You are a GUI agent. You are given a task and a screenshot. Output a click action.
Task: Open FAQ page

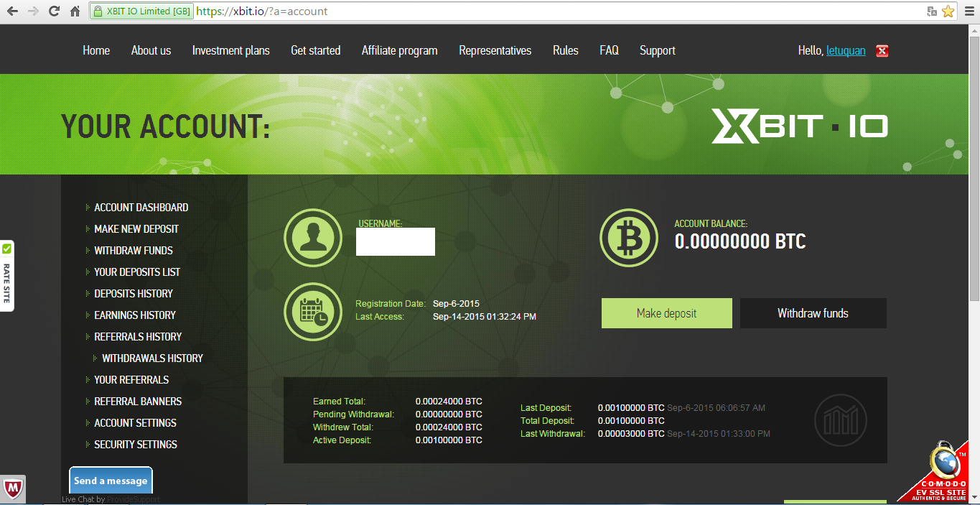coord(609,50)
